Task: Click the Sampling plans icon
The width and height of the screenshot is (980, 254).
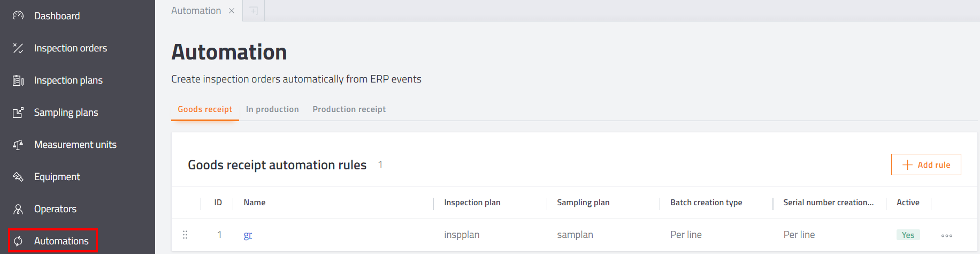Action: pyautogui.click(x=18, y=113)
